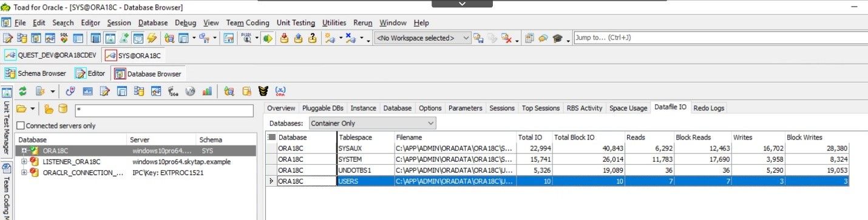
Task: Click the black and yellow striped icon
Action: 263,91
